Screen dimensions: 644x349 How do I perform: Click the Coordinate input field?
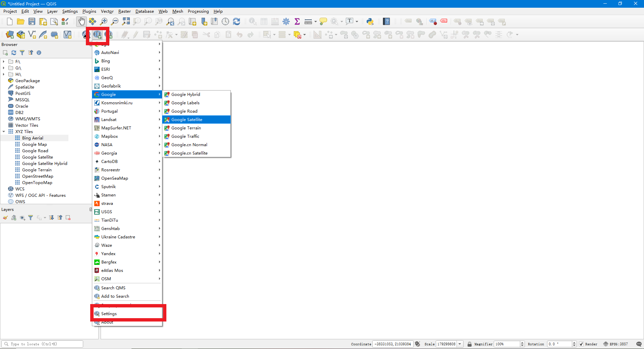(x=393, y=344)
